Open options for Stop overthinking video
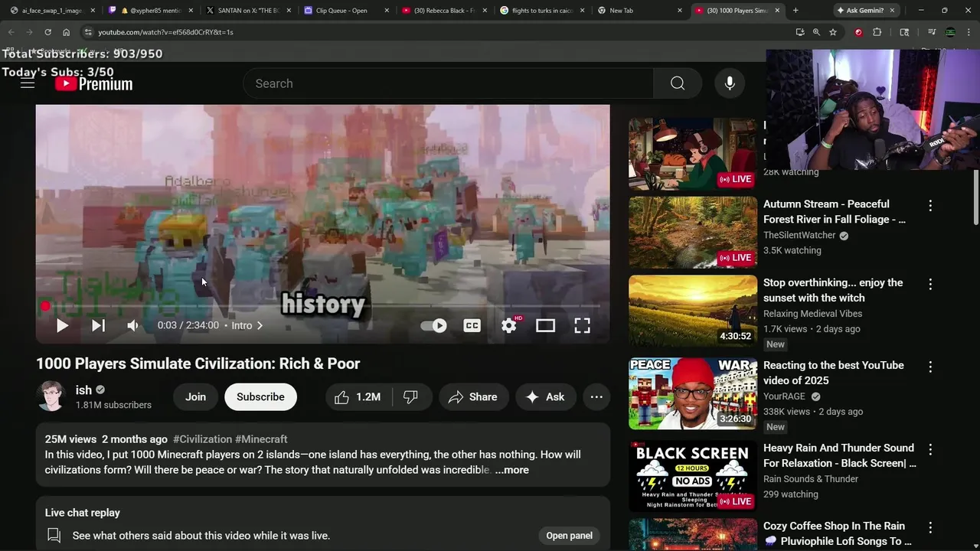This screenshot has width=980, height=551. tap(930, 284)
